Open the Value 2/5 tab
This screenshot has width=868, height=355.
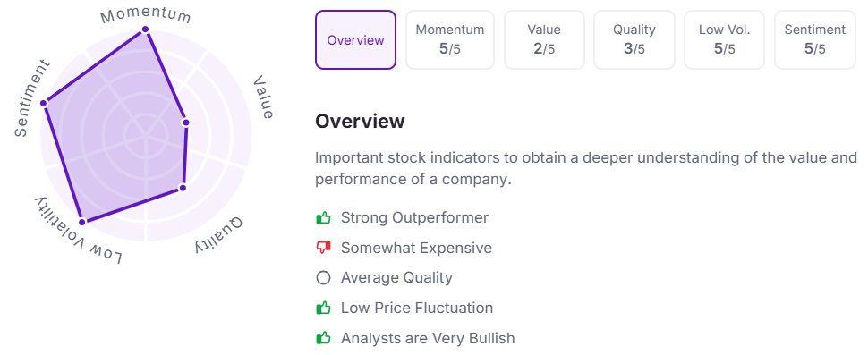coord(544,40)
